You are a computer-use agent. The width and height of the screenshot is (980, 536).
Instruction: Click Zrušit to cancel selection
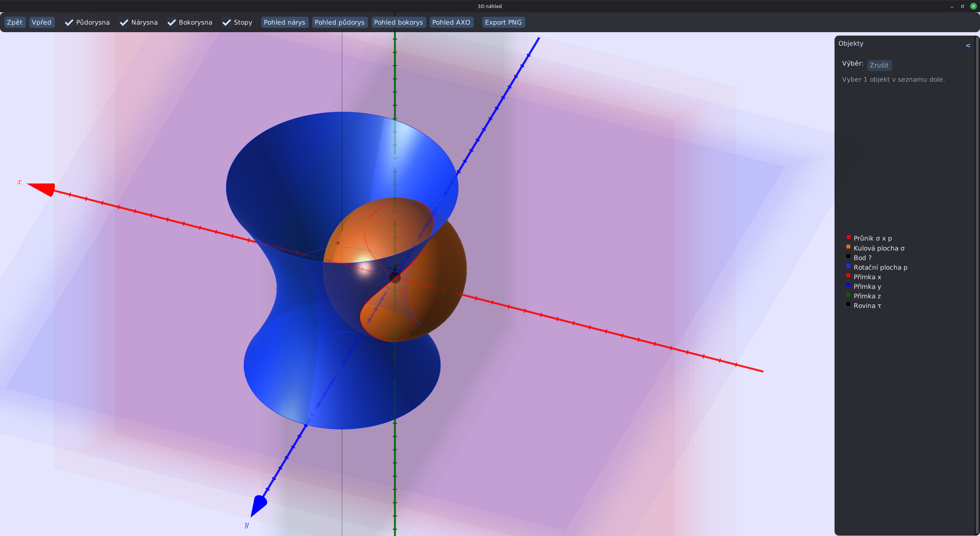click(x=879, y=65)
